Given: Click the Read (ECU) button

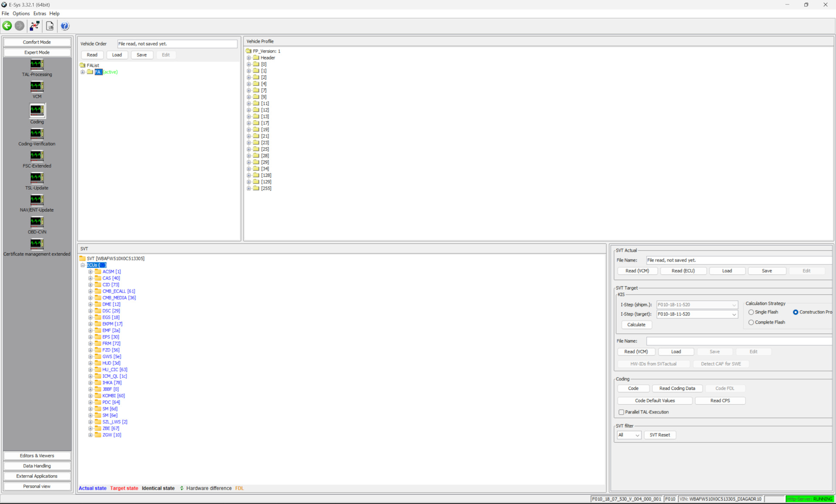Looking at the screenshot, I should [x=683, y=271].
